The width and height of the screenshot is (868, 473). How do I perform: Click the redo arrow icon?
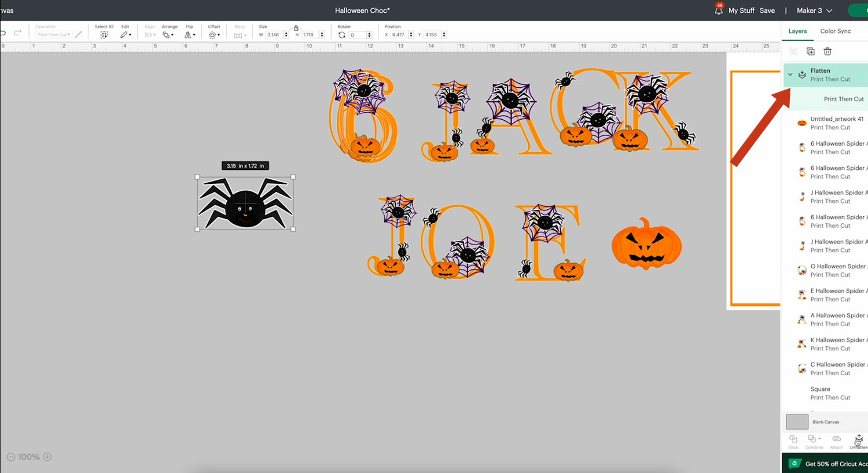pyautogui.click(x=18, y=33)
